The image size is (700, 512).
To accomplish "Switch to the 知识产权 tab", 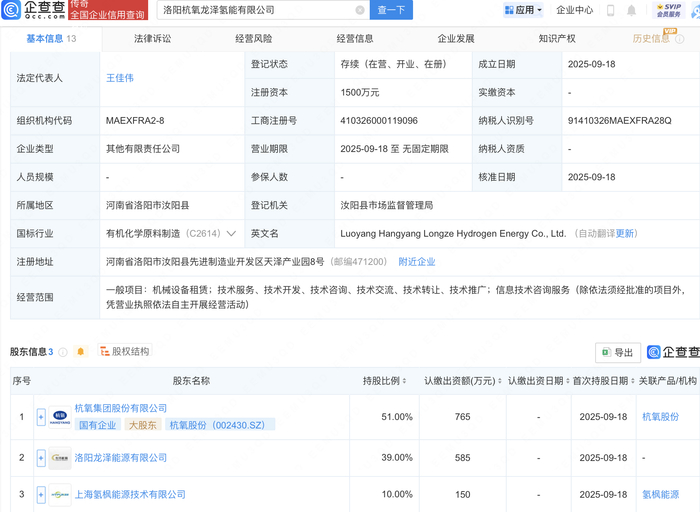I will point(556,39).
